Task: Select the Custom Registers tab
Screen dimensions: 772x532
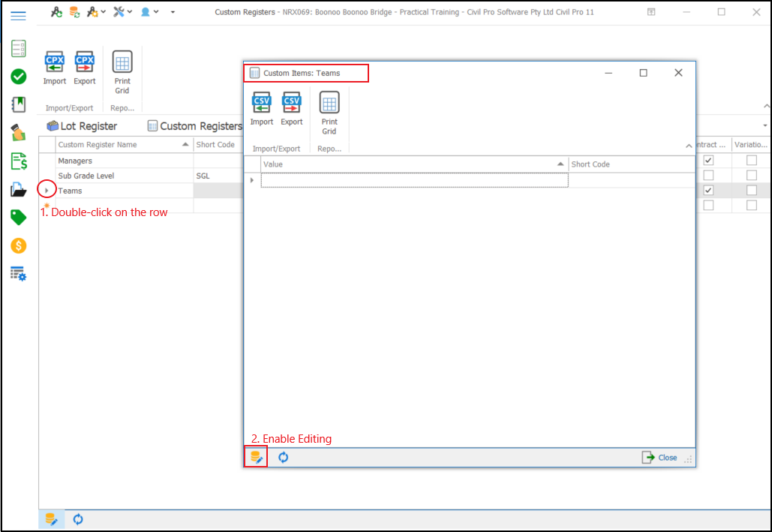Action: pos(195,126)
